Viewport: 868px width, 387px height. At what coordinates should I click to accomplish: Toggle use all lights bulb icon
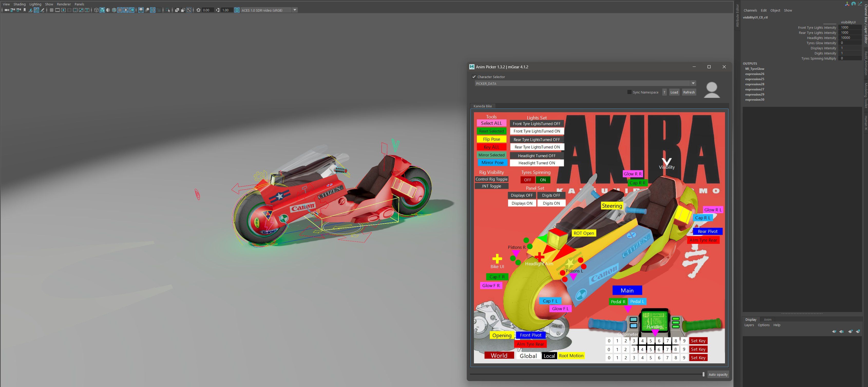click(x=126, y=10)
